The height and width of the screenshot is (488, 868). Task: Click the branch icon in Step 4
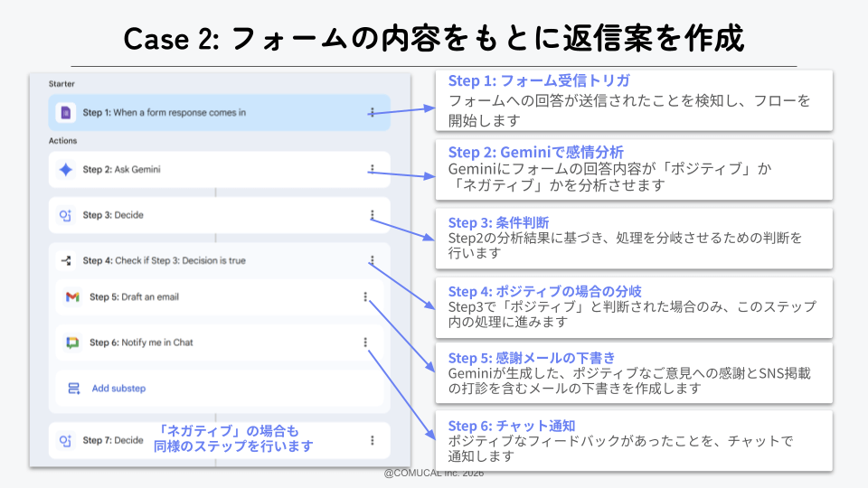65,260
